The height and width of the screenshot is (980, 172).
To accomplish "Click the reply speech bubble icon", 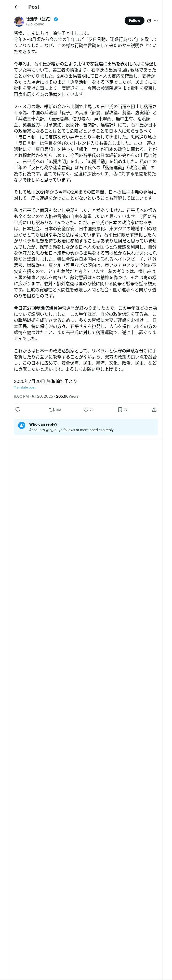I will coord(18,409).
